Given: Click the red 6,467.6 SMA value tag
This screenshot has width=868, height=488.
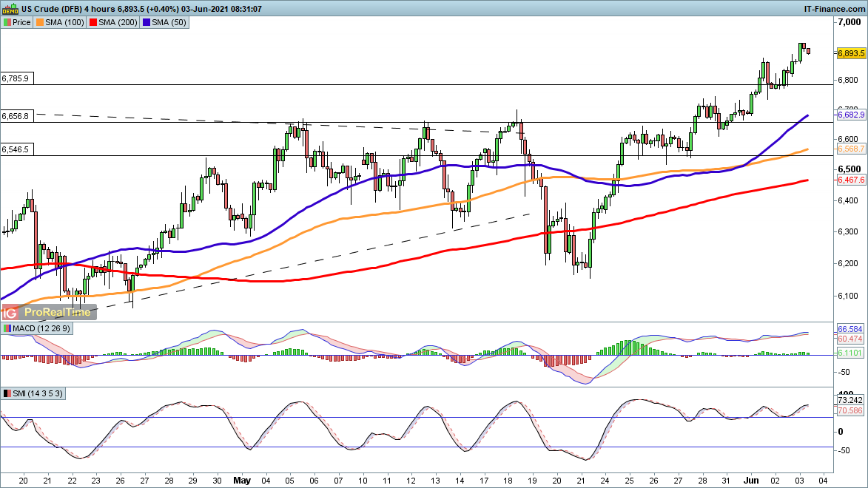Looking at the screenshot, I should 851,180.
